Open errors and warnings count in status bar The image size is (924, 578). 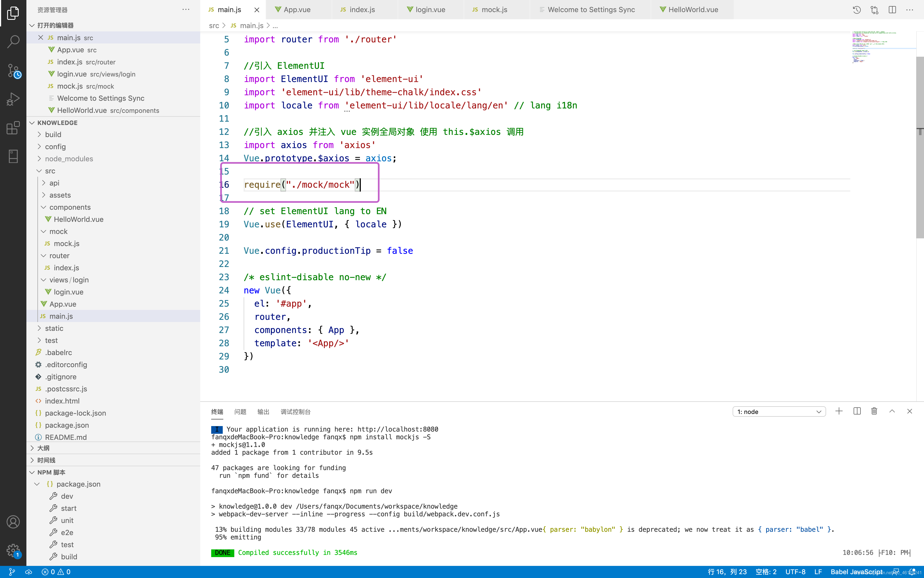coord(56,572)
